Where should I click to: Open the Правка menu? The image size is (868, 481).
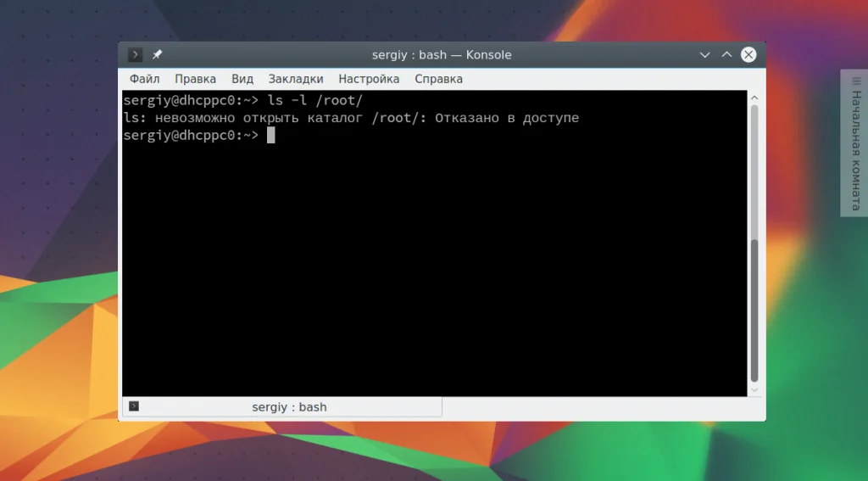[x=196, y=79]
